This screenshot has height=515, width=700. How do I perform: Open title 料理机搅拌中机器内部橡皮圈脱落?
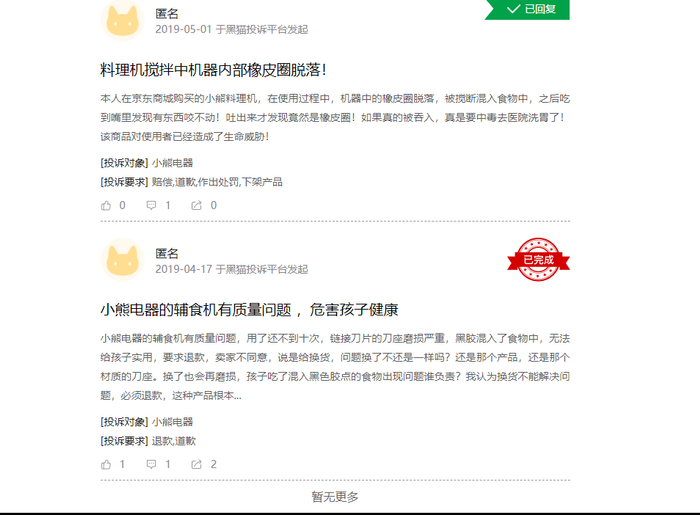point(213,70)
